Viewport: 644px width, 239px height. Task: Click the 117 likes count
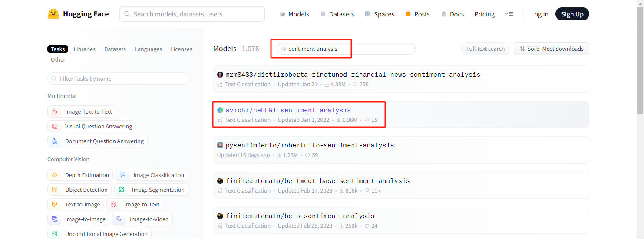pyautogui.click(x=373, y=190)
